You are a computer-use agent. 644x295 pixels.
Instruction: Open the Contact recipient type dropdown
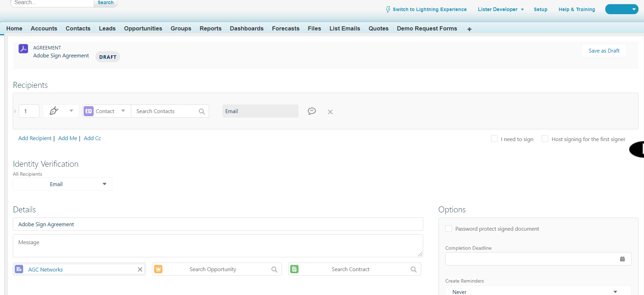[123, 111]
